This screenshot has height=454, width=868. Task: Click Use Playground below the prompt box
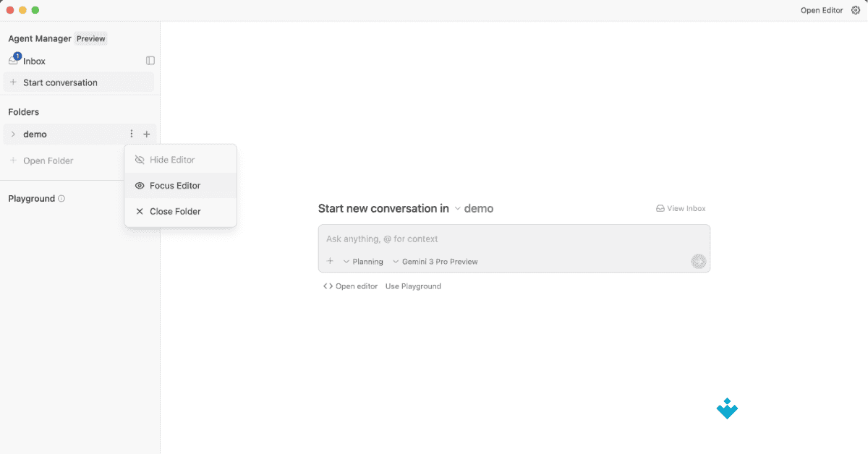point(413,286)
